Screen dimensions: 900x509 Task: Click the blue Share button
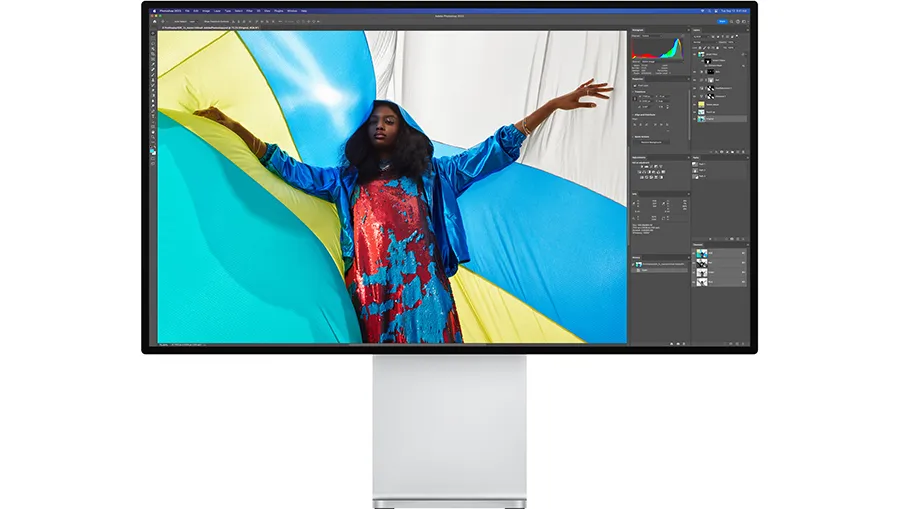(x=721, y=20)
